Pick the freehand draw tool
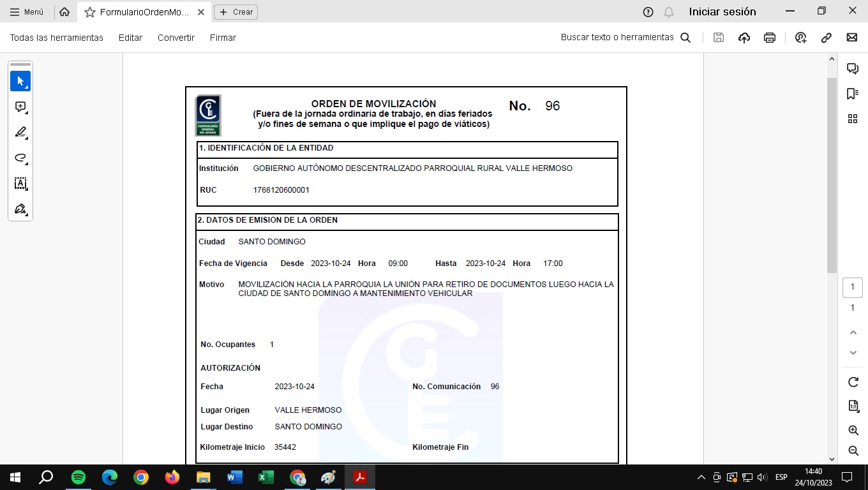 (20, 158)
